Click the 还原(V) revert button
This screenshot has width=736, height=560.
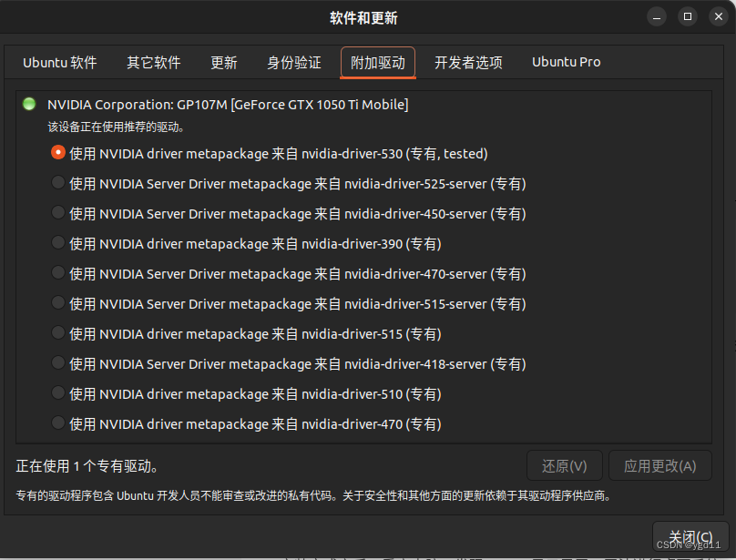564,465
